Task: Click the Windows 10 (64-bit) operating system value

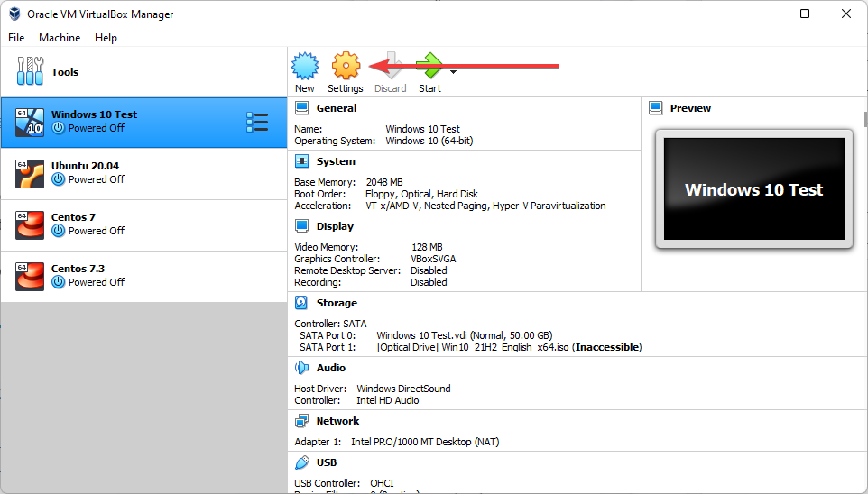Action: pyautogui.click(x=429, y=141)
